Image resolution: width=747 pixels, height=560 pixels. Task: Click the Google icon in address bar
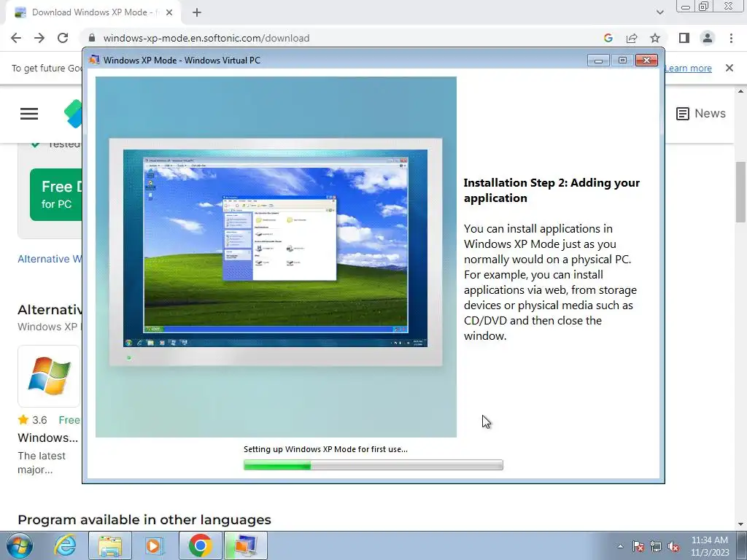[608, 38]
